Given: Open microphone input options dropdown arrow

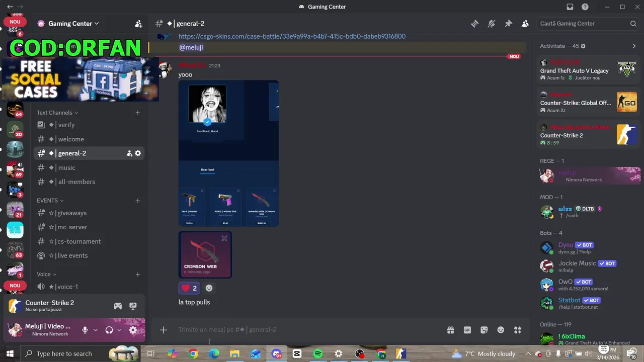Looking at the screenshot, I should pyautogui.click(x=96, y=330).
